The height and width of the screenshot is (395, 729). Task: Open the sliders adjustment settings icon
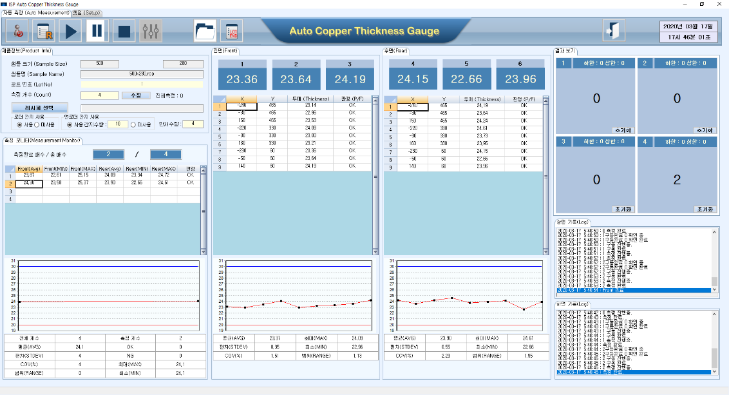pyautogui.click(x=151, y=31)
